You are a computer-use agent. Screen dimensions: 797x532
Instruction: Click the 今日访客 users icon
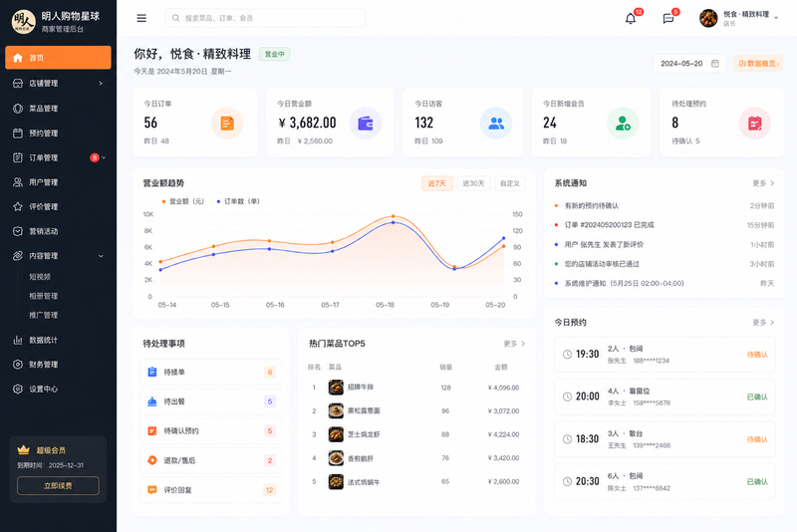(x=496, y=123)
